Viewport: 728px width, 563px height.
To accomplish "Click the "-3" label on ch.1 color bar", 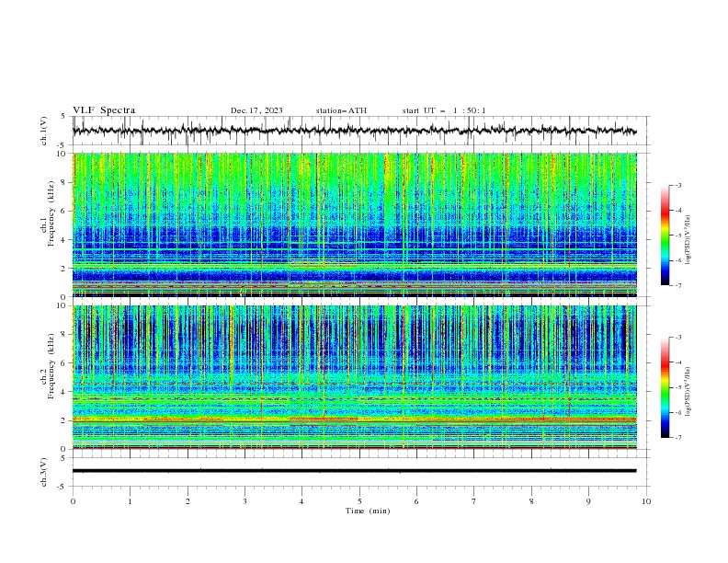I will tap(678, 185).
